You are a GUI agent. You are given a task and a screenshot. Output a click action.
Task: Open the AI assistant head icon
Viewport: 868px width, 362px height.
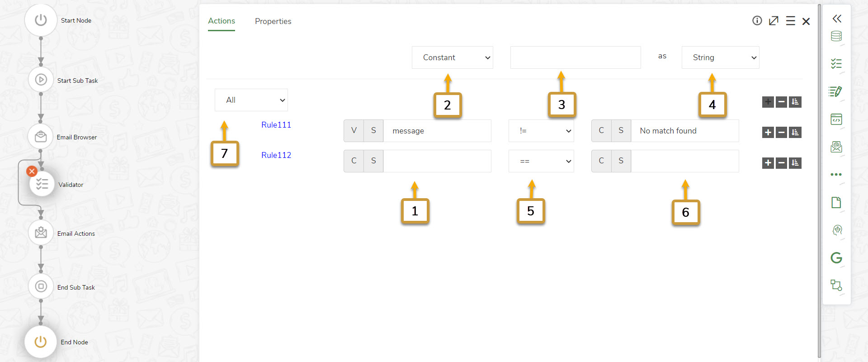[836, 230]
